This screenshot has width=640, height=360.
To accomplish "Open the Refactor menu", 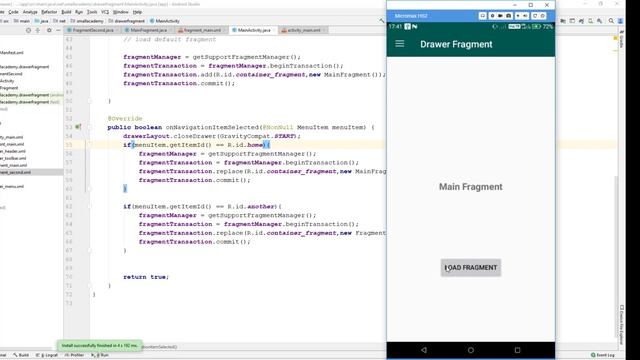I will pos(49,12).
